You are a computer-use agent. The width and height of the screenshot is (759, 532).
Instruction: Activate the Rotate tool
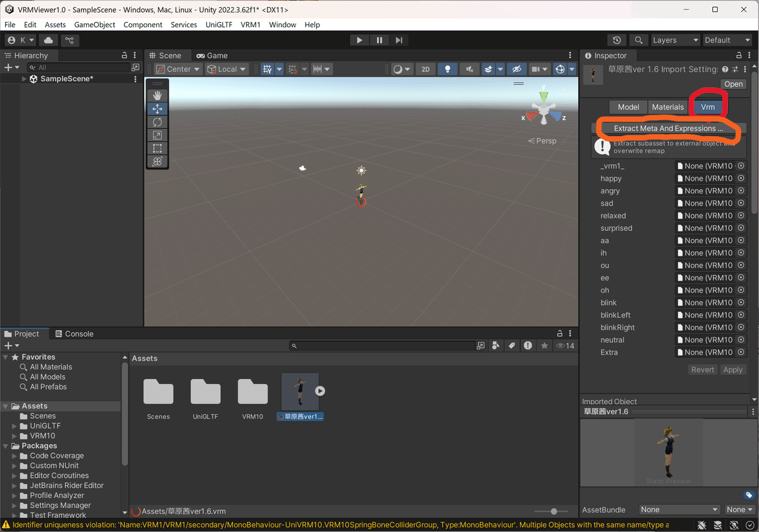(157, 121)
